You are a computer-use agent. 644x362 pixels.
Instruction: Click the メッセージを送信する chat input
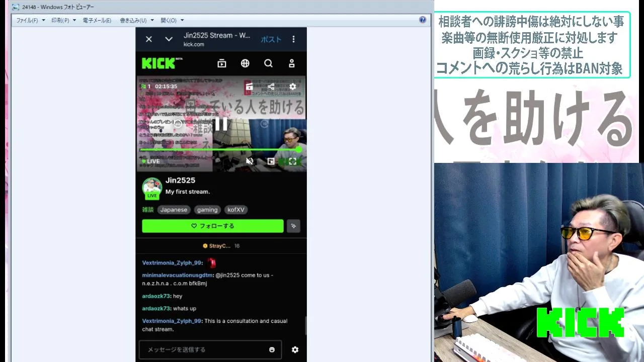pyautogui.click(x=210, y=349)
